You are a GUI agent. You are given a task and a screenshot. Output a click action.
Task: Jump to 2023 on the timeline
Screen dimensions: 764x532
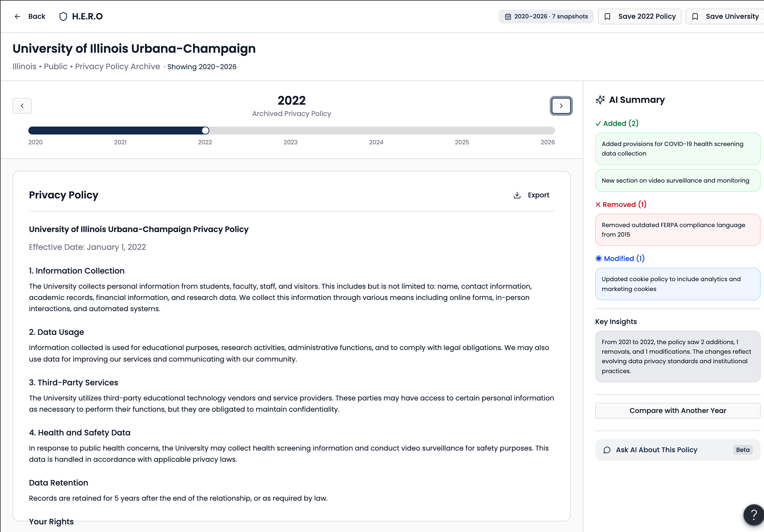(290, 142)
